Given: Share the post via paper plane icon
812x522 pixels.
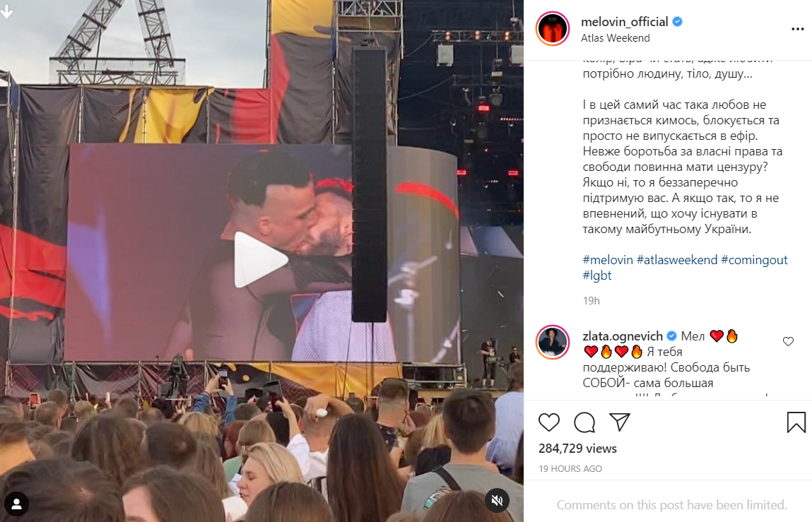Looking at the screenshot, I should coord(619,422).
